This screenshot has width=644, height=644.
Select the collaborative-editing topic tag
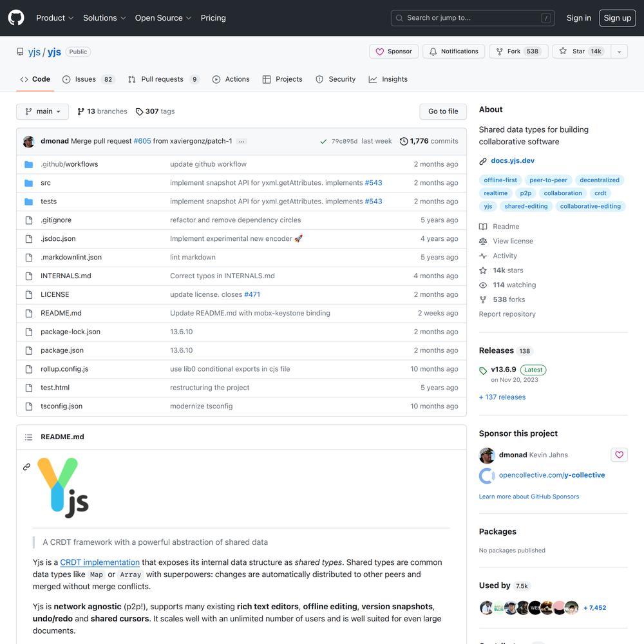click(590, 206)
